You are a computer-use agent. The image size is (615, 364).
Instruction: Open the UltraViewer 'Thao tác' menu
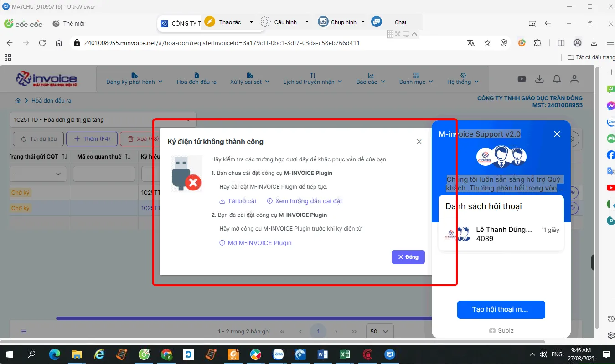click(229, 22)
